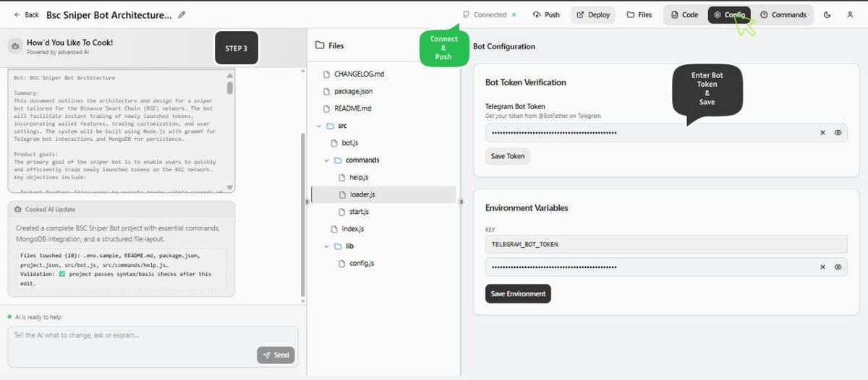The width and height of the screenshot is (868, 380).
Task: Click the Save Token button
Action: pos(507,156)
